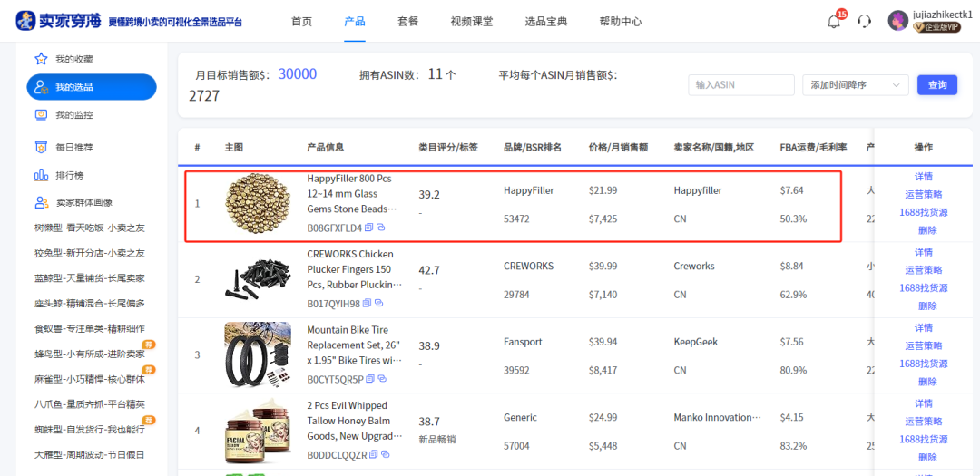Click the 卖家群体画像 people icon
Screen dimensions: 980x476
[x=41, y=202]
